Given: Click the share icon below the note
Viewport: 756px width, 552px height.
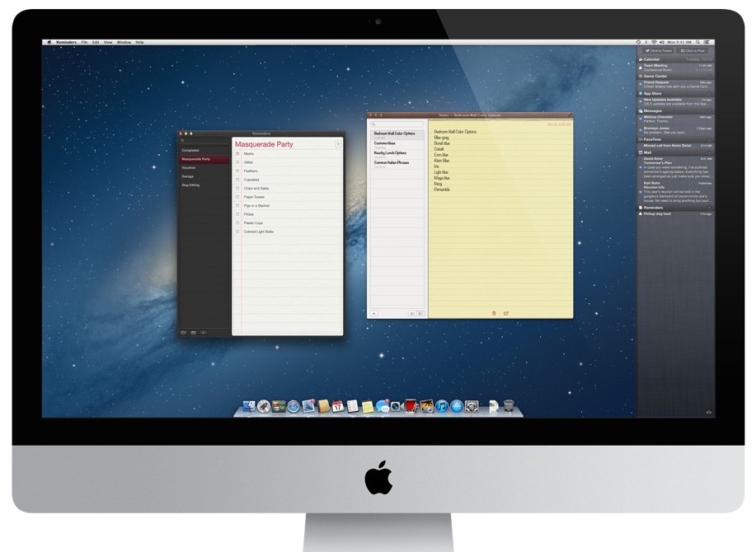Looking at the screenshot, I should (506, 313).
